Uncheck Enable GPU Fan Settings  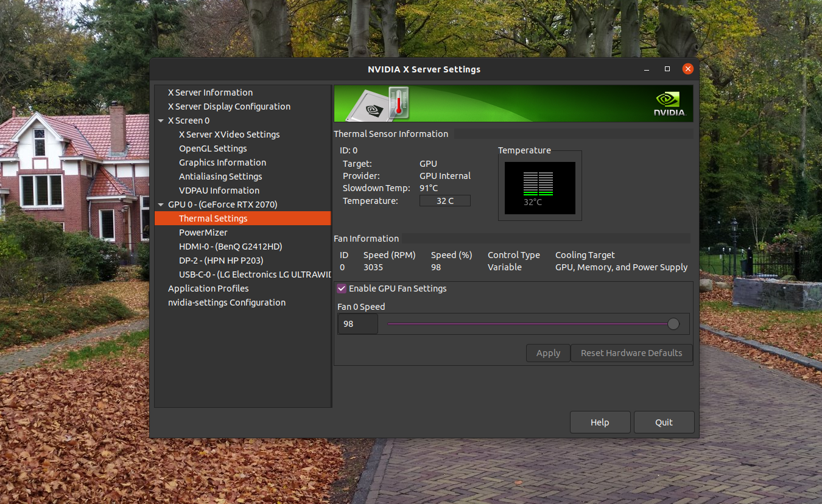coord(342,289)
